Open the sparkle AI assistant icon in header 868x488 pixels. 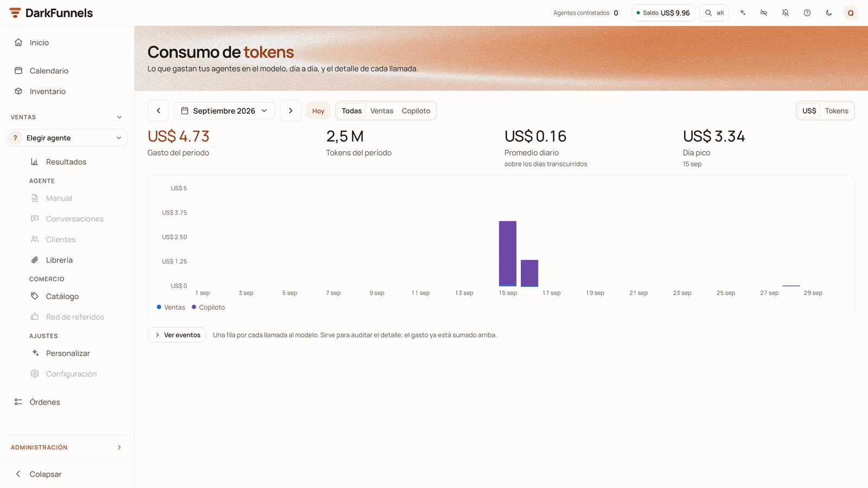743,13
